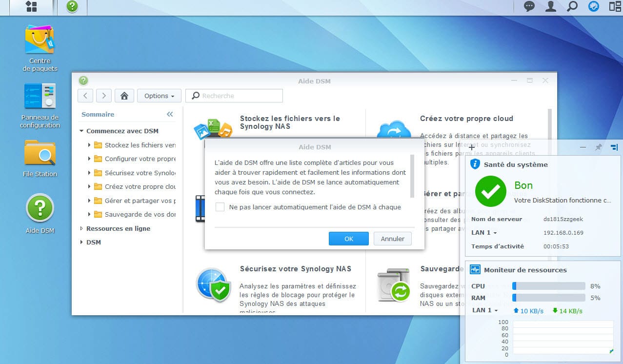
Task: Collapse the Commencez avec DSM tree section
Action: (81, 131)
